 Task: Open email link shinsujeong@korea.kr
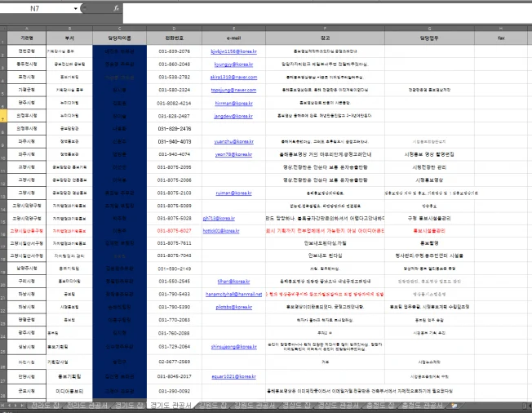coord(233,347)
